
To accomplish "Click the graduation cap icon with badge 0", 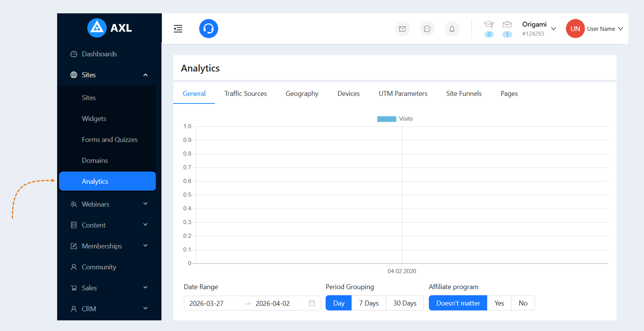I will pyautogui.click(x=489, y=25).
